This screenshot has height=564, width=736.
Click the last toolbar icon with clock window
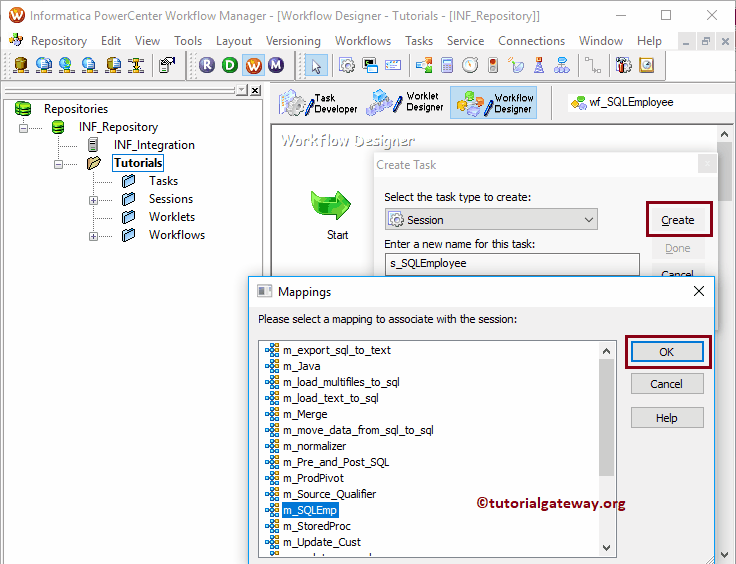tap(647, 65)
